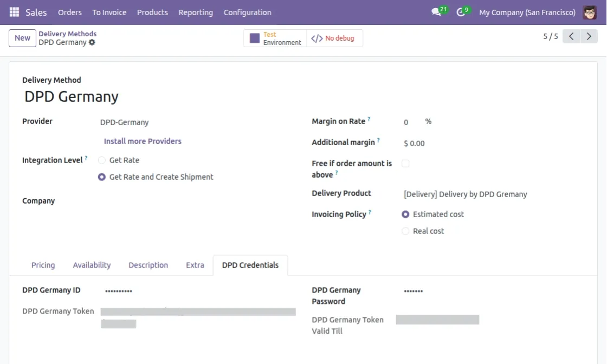Open the Configuration menu
The height and width of the screenshot is (364, 607).
[x=247, y=12]
